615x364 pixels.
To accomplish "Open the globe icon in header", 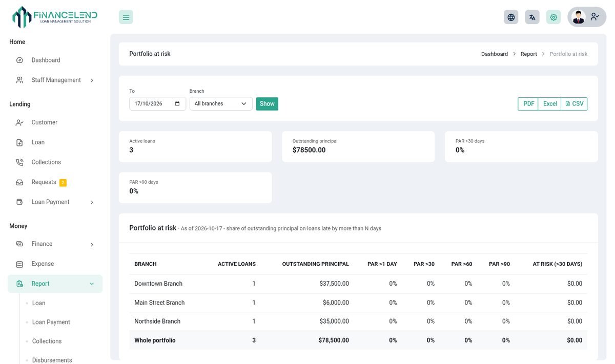I will click(511, 17).
